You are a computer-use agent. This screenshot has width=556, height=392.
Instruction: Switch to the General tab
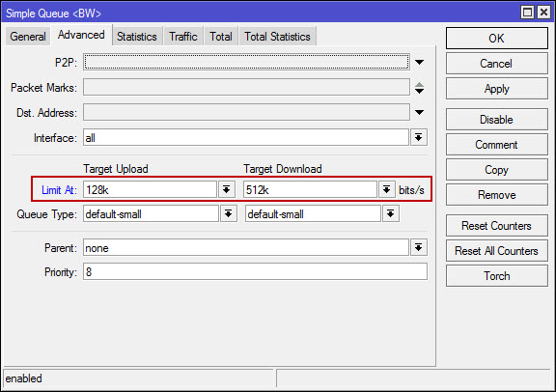pos(28,36)
